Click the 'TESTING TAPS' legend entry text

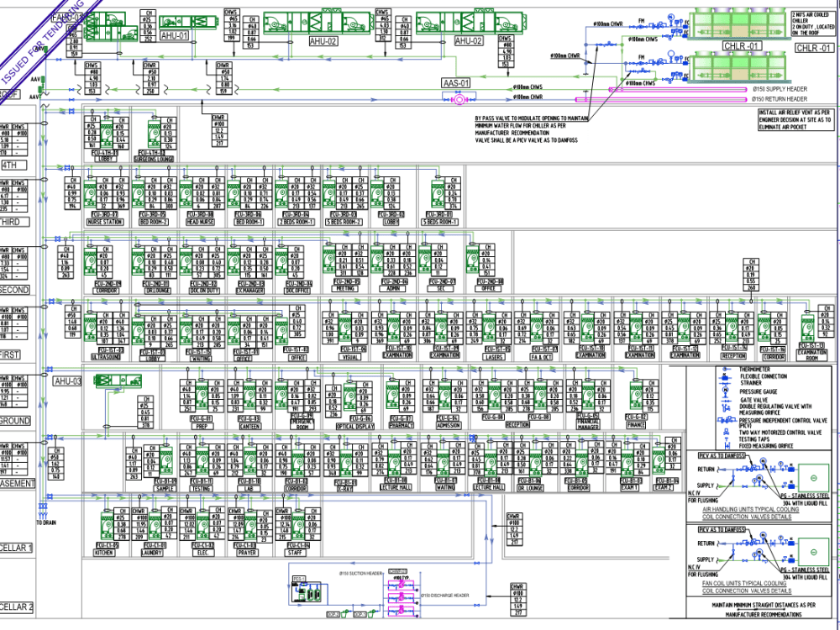pyautogui.click(x=755, y=438)
